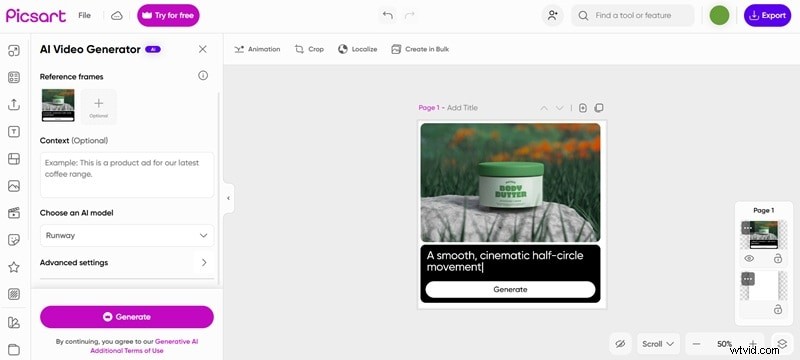Click the Try for free button

[x=168, y=15]
